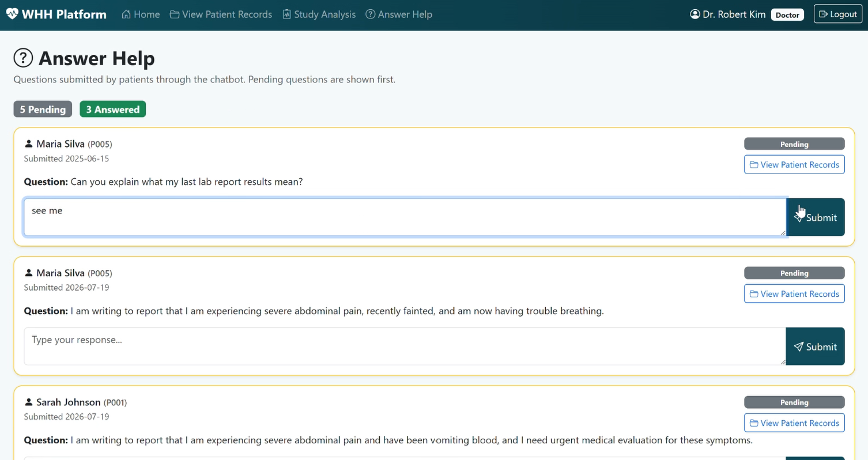Go to the Home page
This screenshot has height=460, width=868.
click(141, 14)
